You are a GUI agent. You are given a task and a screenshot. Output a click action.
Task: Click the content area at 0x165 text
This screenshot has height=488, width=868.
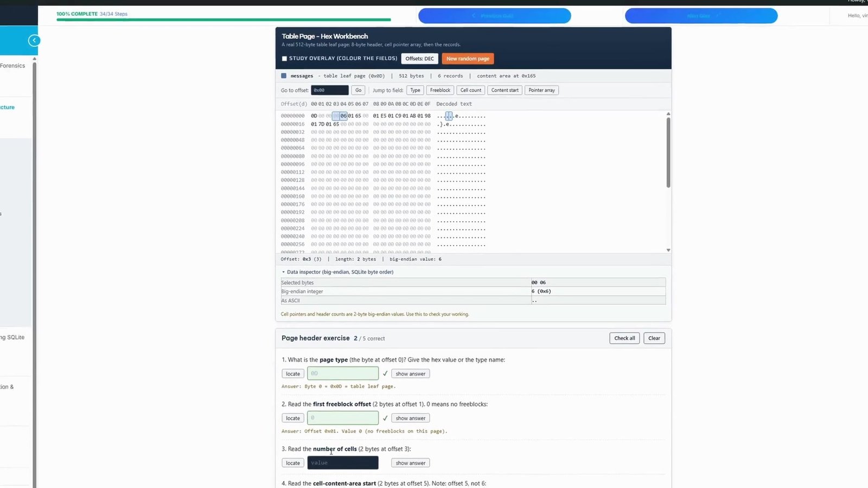(506, 76)
